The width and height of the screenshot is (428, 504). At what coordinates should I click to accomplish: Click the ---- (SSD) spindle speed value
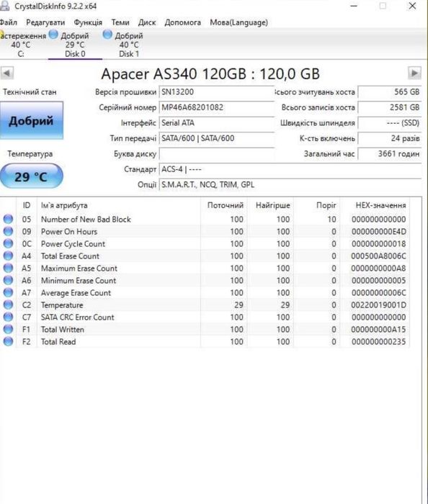(x=389, y=123)
